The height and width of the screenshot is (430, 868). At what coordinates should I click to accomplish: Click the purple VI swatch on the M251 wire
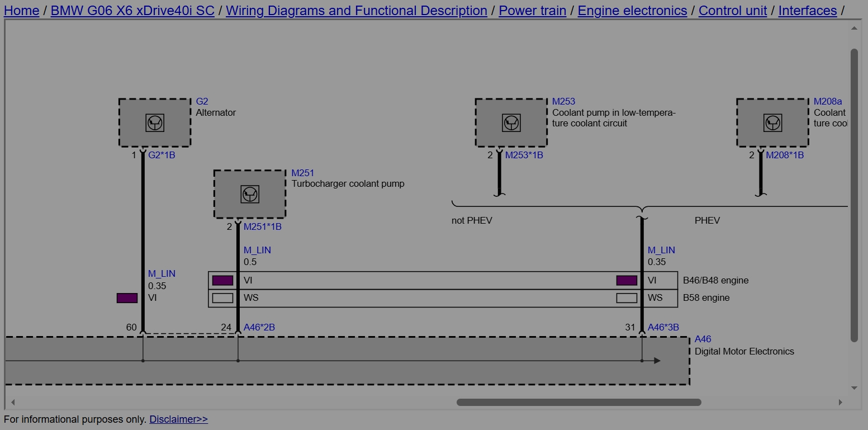[223, 280]
